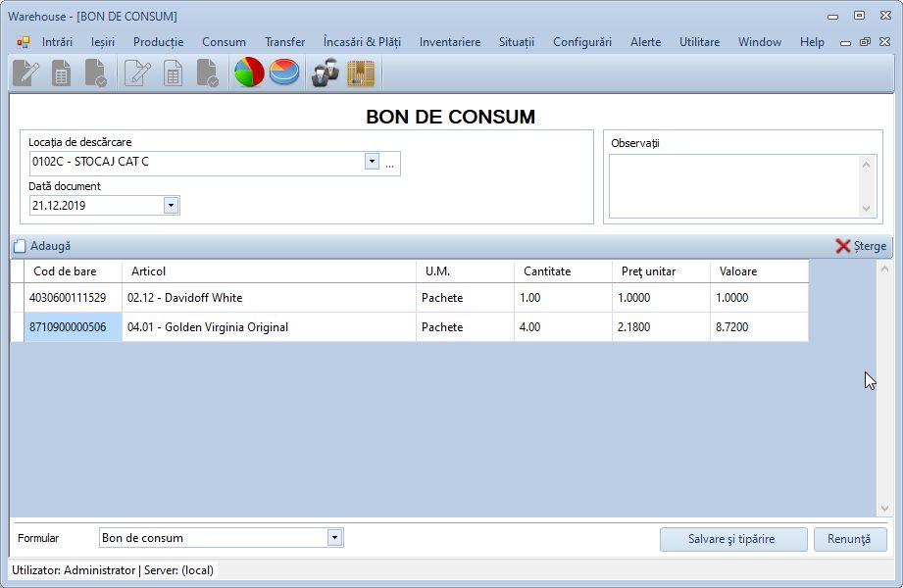Expand the Locația de descărcare dropdown
The height and width of the screenshot is (588, 903).
372,162
